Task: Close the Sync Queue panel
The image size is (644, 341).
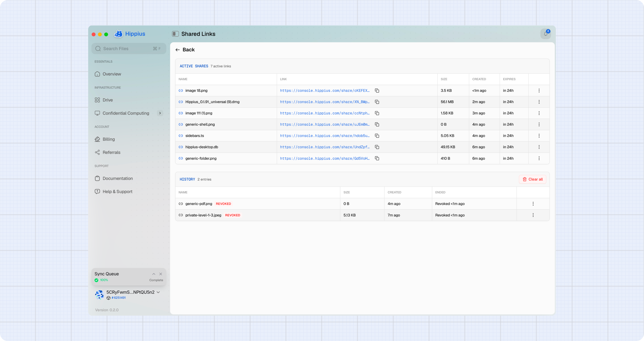Action: (x=161, y=274)
